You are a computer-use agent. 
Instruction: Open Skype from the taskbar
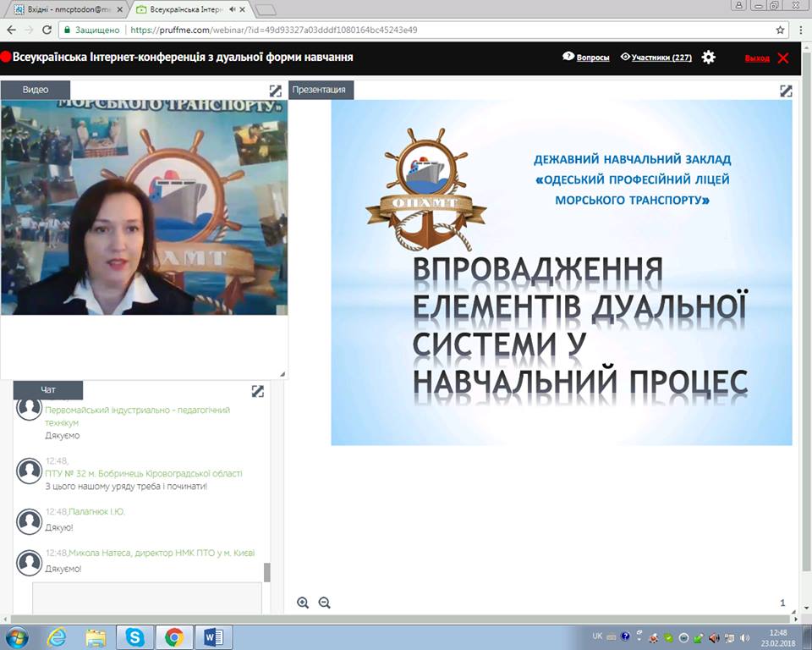pos(135,636)
